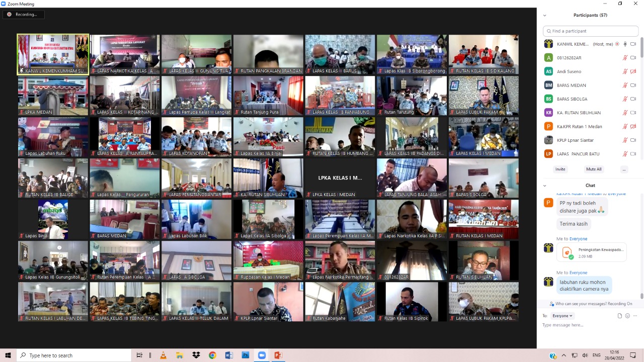Click the Find a participant search field
This screenshot has height=362, width=644.
coord(591,31)
